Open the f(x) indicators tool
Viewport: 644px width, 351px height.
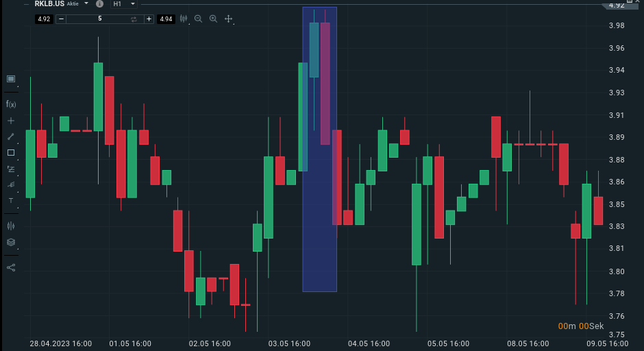point(11,104)
